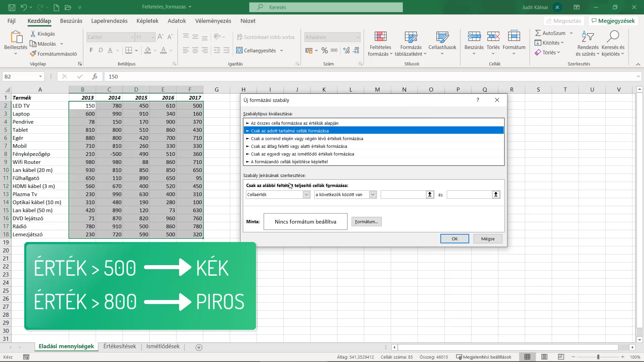Open the Képletek ribbon tab
Viewport: 644px width, 362px height.
[147, 21]
